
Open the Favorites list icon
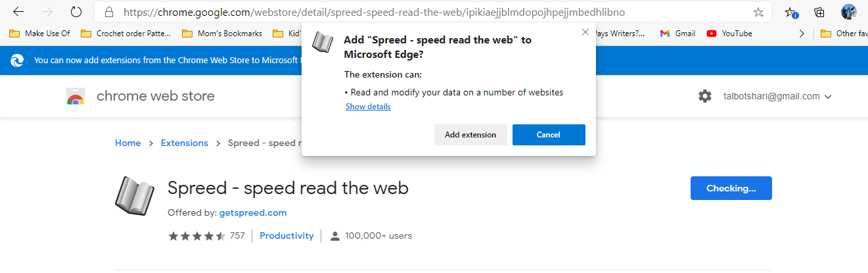(792, 12)
